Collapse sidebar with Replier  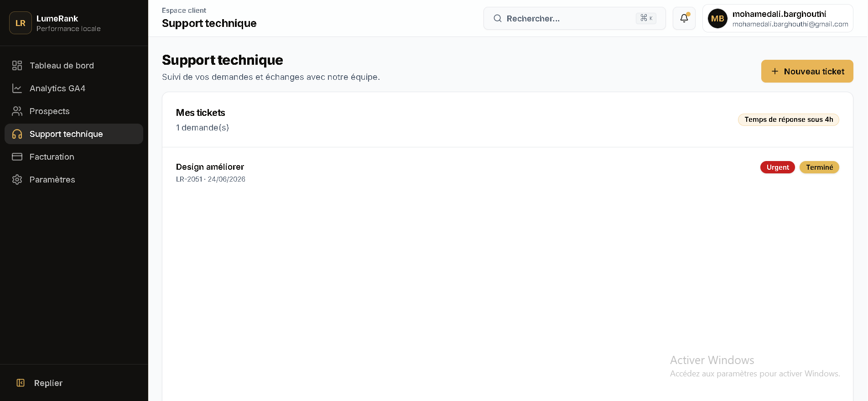click(74, 383)
